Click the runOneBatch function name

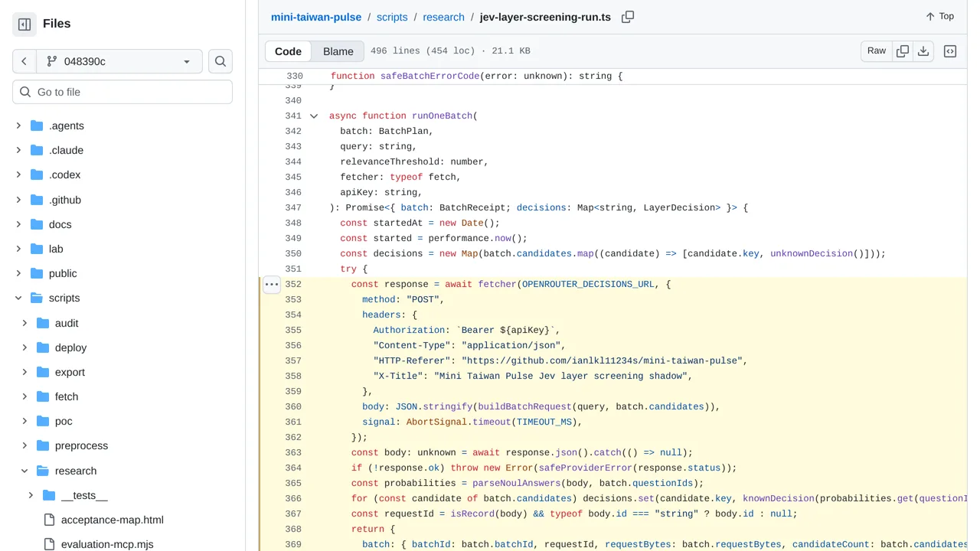tap(443, 116)
